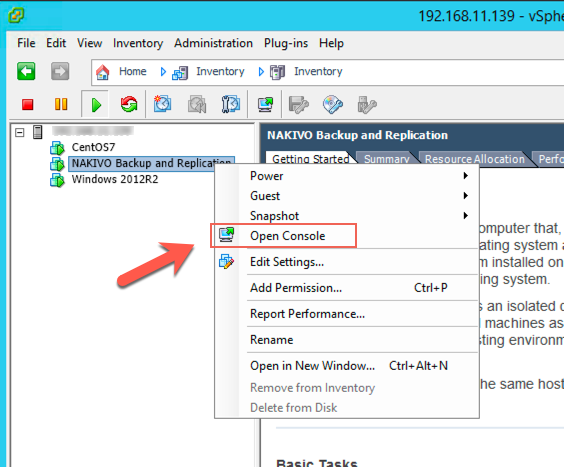Open the Edit menu
Viewport: 564px width, 467px height.
pyautogui.click(x=56, y=43)
